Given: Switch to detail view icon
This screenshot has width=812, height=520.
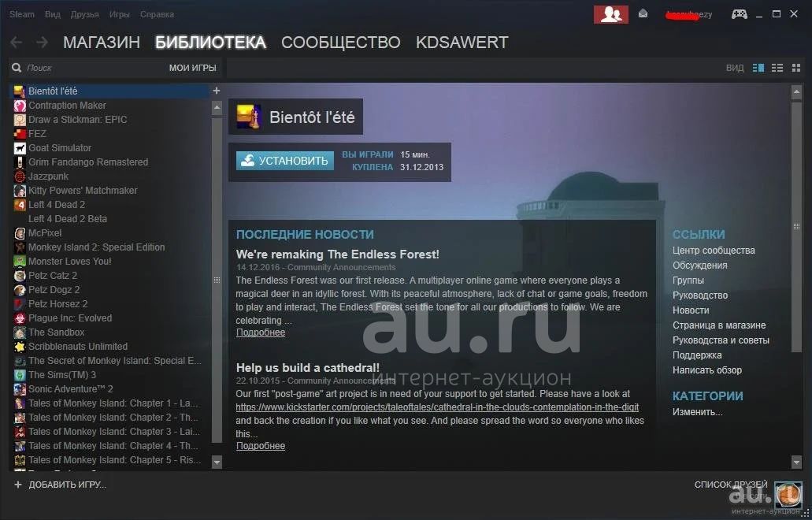Looking at the screenshot, I should [x=758, y=68].
